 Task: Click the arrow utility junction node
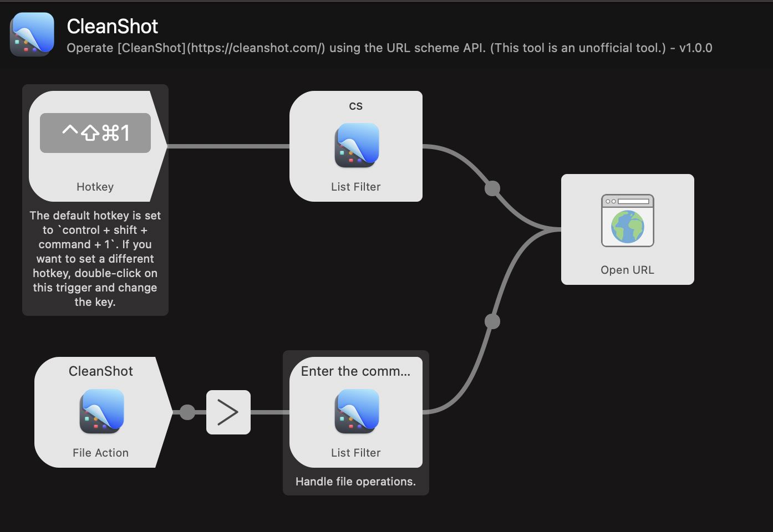[228, 412]
